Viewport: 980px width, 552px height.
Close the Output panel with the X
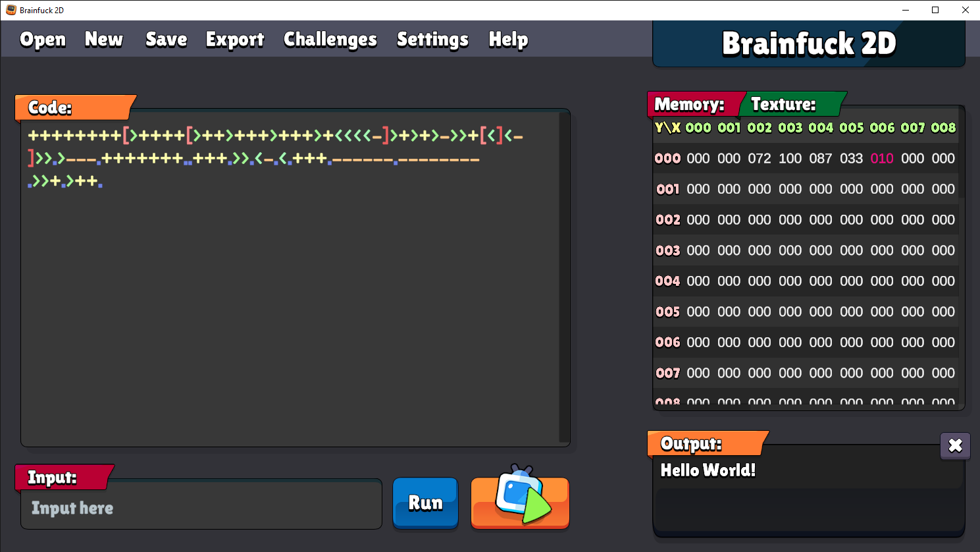pyautogui.click(x=955, y=446)
